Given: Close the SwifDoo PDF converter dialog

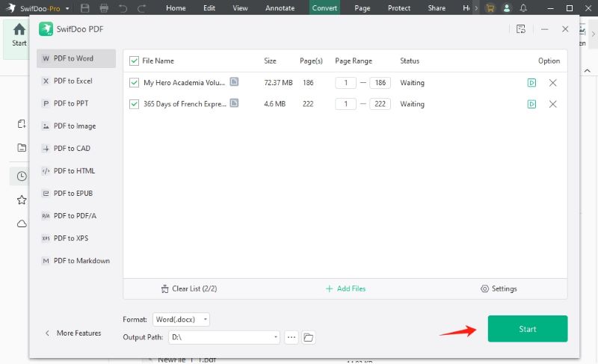Looking at the screenshot, I should [x=565, y=29].
